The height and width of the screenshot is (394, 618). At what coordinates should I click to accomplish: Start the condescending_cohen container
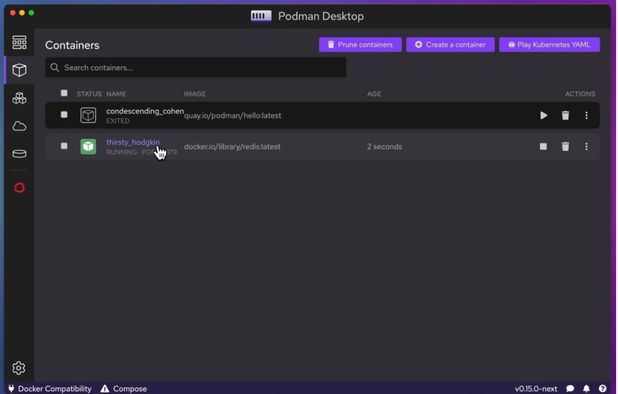544,115
